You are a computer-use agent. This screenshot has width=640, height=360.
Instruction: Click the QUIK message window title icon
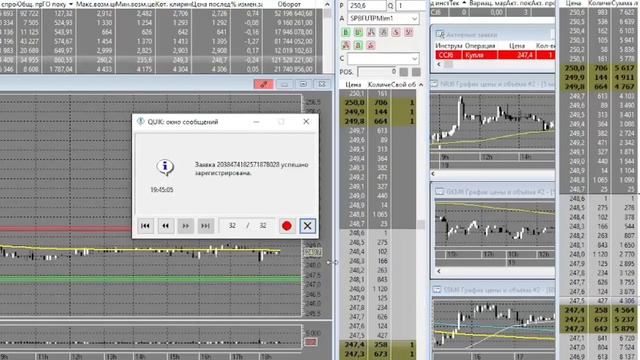click(x=140, y=122)
